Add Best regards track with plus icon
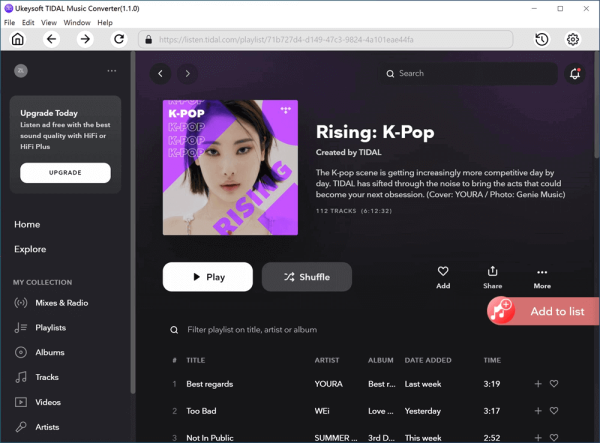The width and height of the screenshot is (600, 443). click(538, 384)
